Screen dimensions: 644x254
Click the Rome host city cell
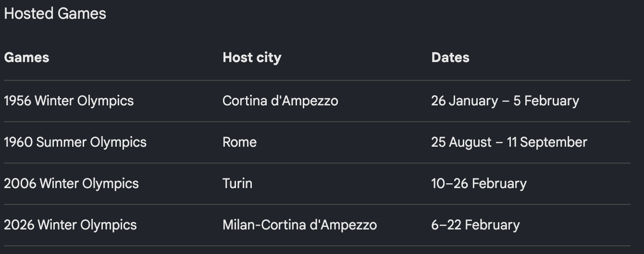(x=239, y=142)
